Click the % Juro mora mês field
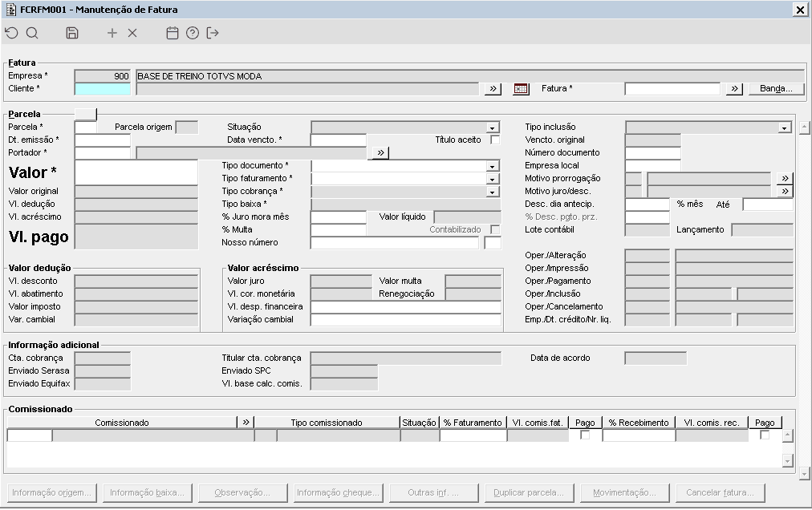Image resolution: width=812 pixels, height=510 pixels. tap(338, 217)
